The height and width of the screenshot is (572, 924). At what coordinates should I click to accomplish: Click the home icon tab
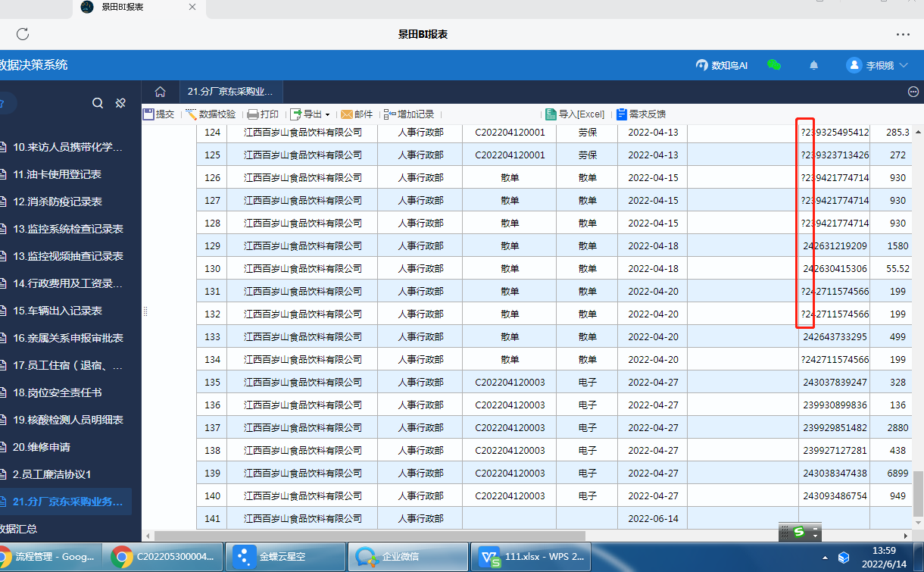(x=160, y=92)
